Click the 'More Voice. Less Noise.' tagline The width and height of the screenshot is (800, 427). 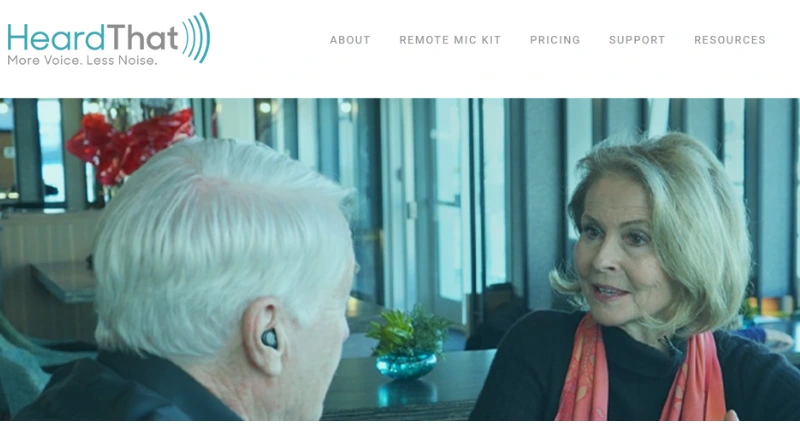click(82, 60)
